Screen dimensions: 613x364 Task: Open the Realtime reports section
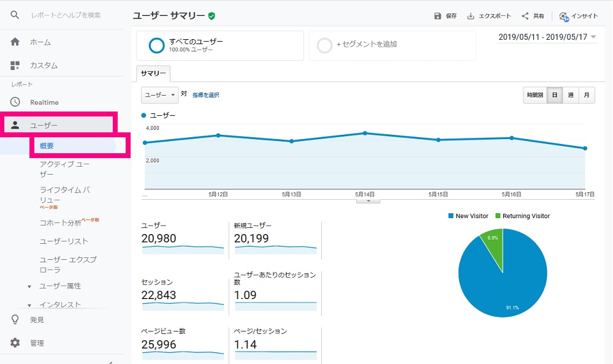(x=44, y=102)
